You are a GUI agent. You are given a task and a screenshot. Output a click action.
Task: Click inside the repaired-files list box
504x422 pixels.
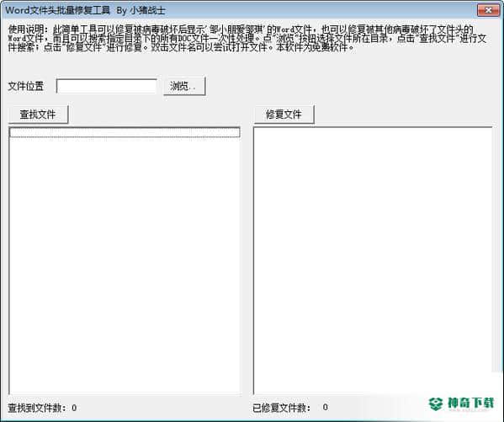coord(373,260)
